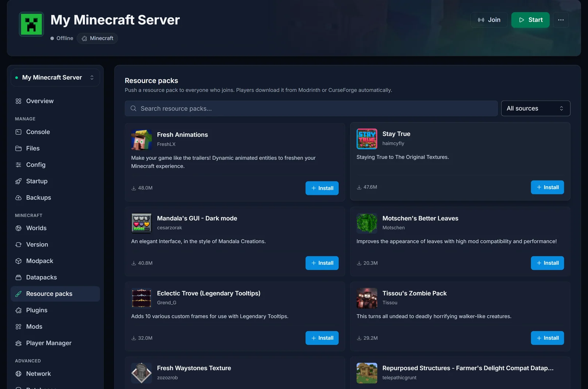Screen dimensions: 588x389
Task: Navigate to Files
Action: [55, 148]
